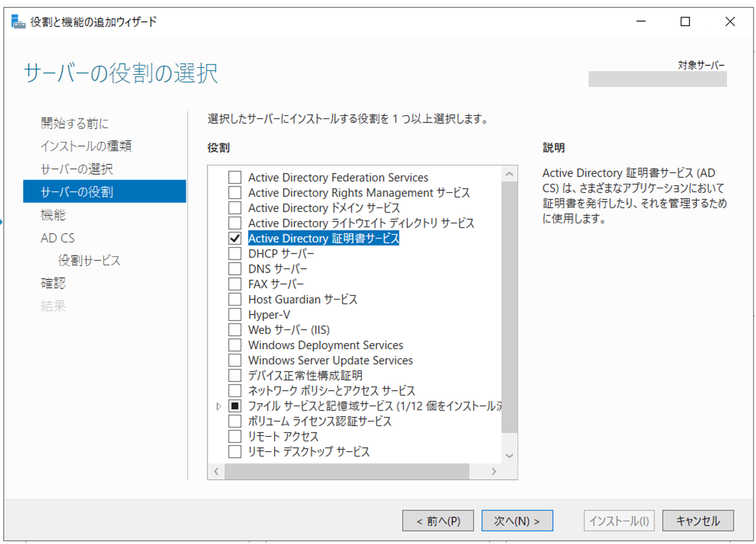Click the roles list scroll up arrow
The width and height of the screenshot is (756, 544).
click(x=509, y=174)
